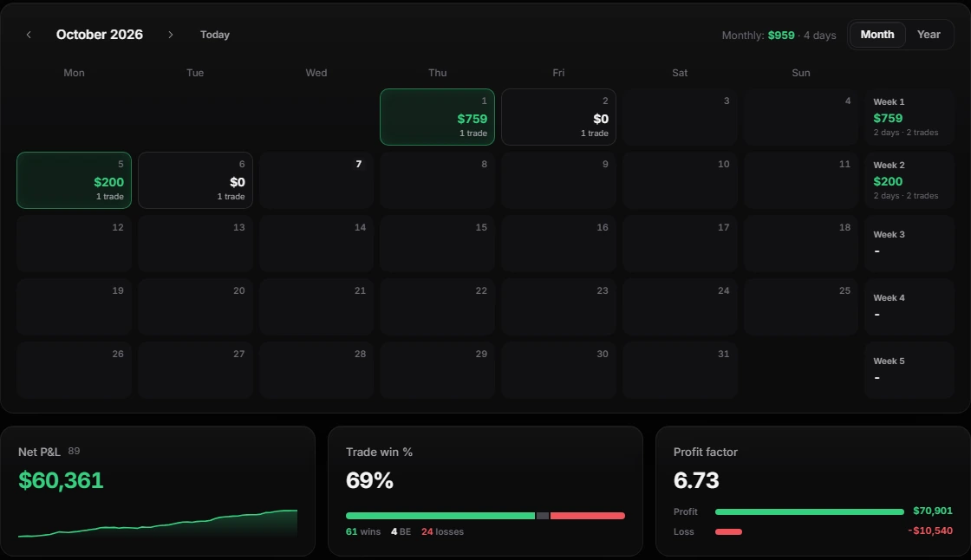This screenshot has height=560, width=971.
Task: Click the red losses segment of win bar
Action: pos(588,516)
